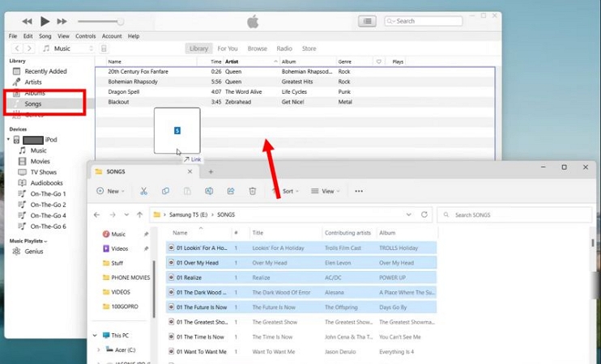Open the iTunes Edit menu
The width and height of the screenshot is (601, 364).
click(x=28, y=36)
